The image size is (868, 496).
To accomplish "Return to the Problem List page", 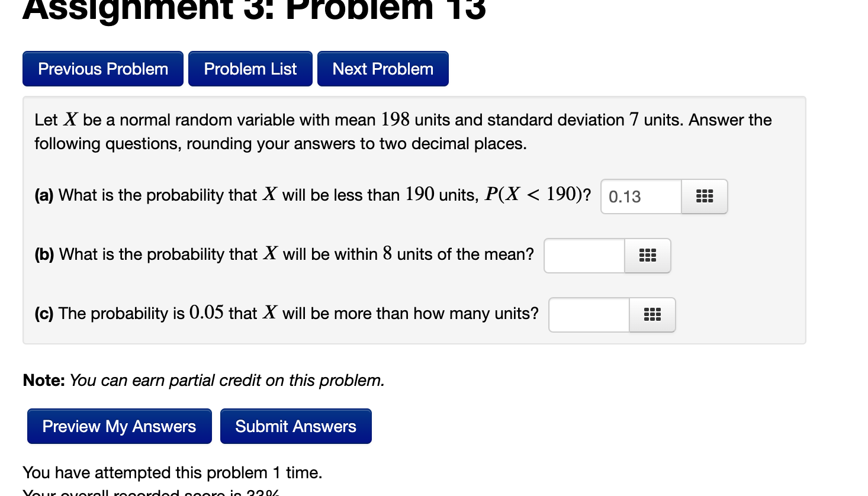I will click(250, 69).
